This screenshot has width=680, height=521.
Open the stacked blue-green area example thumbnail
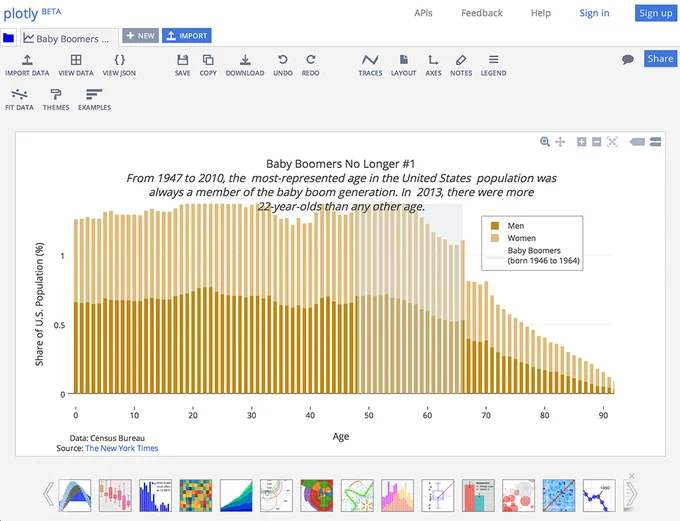tap(236, 495)
